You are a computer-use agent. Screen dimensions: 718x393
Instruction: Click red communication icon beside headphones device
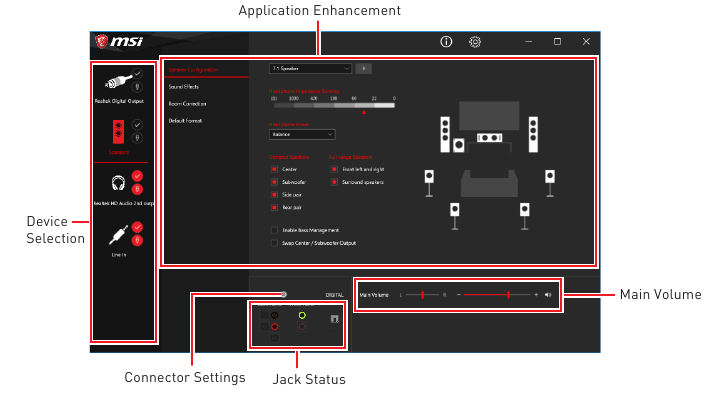pyautogui.click(x=137, y=189)
